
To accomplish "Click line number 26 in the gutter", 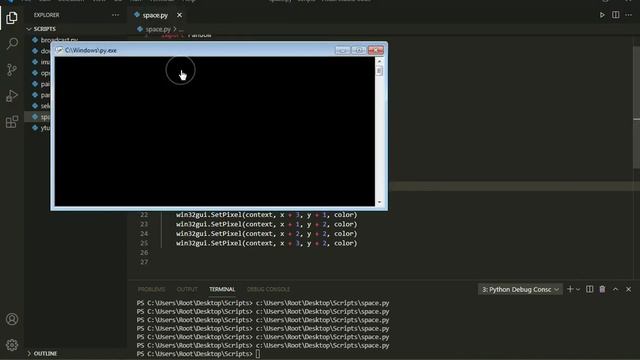I will tap(144, 253).
